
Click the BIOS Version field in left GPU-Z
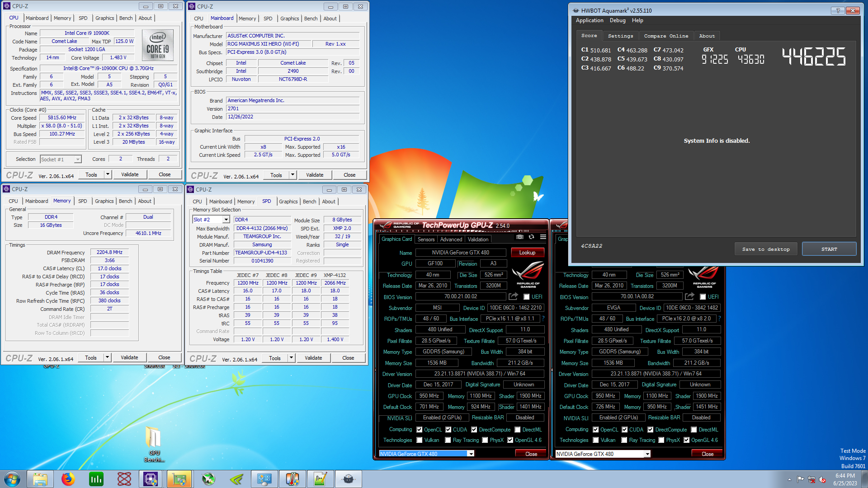461,296
